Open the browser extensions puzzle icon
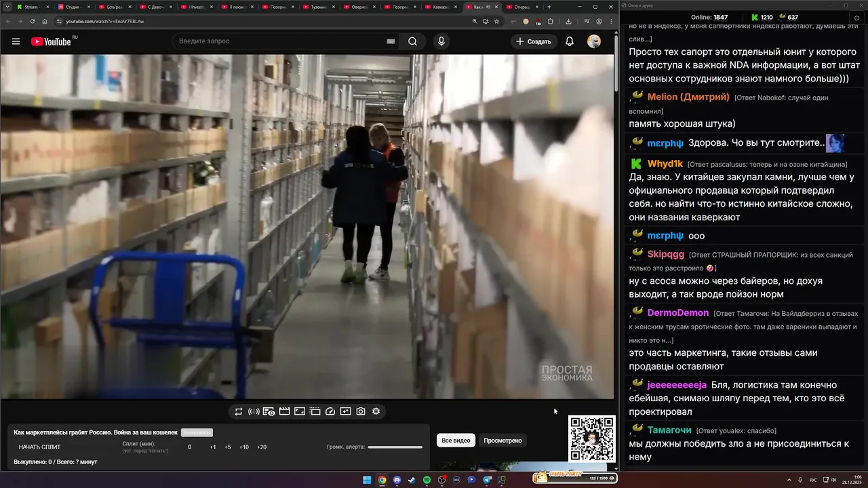The width and height of the screenshot is (868, 488). point(550,21)
